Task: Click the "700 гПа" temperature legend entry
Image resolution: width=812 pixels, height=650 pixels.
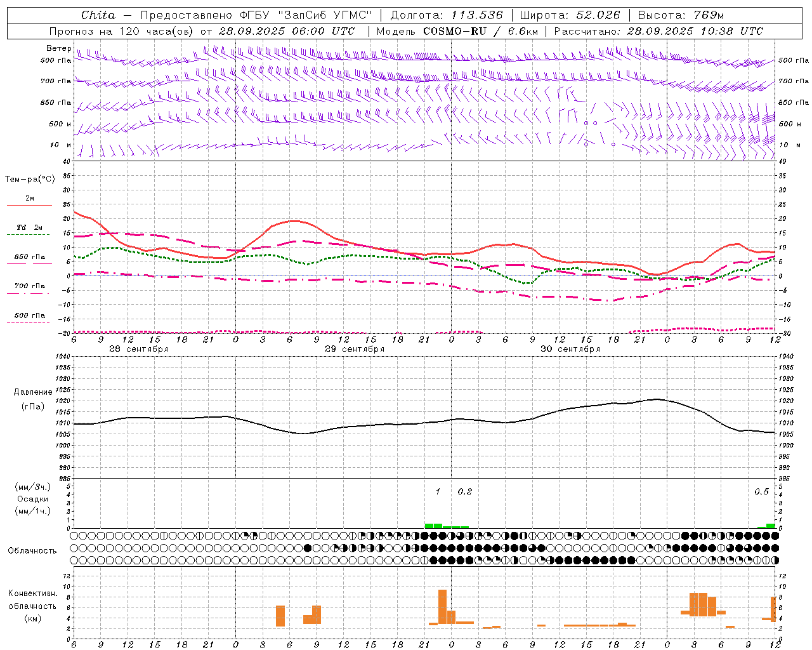Action: click(30, 286)
